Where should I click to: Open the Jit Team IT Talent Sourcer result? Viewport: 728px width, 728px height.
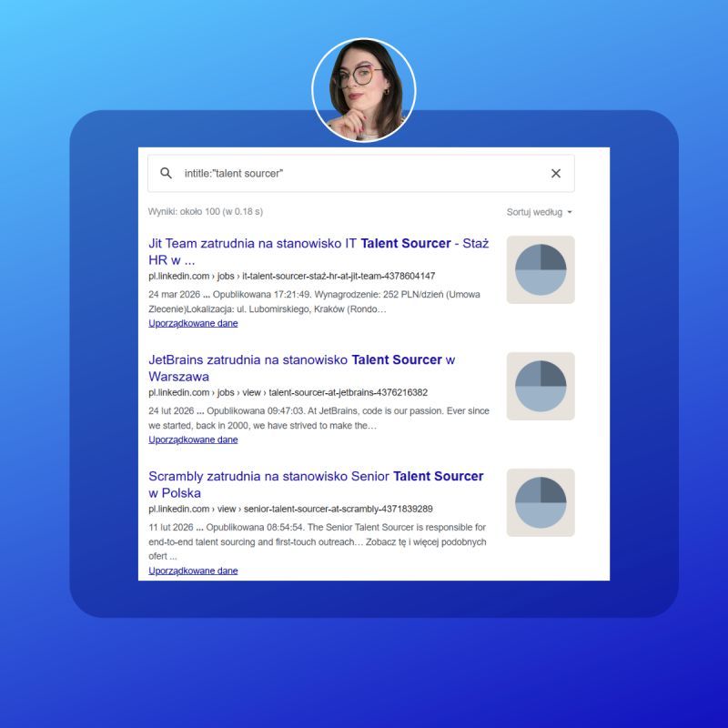pos(318,251)
